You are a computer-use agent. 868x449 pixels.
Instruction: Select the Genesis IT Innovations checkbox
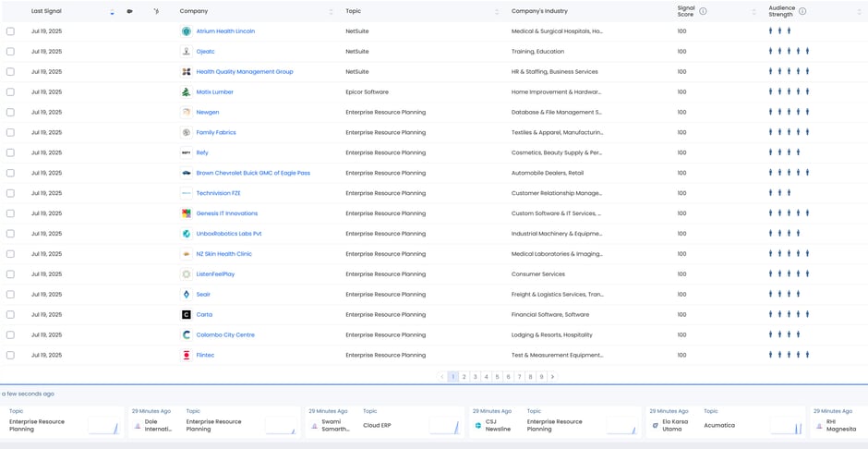click(x=10, y=213)
